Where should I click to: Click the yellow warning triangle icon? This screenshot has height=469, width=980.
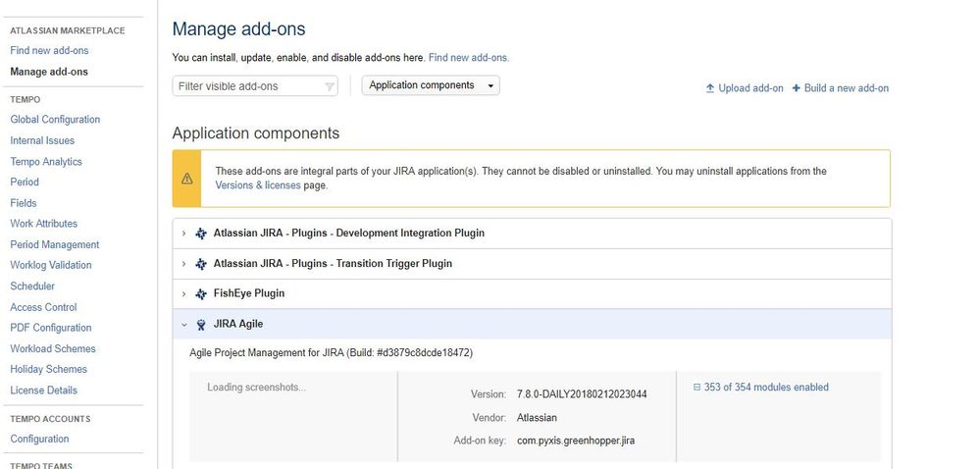[186, 179]
